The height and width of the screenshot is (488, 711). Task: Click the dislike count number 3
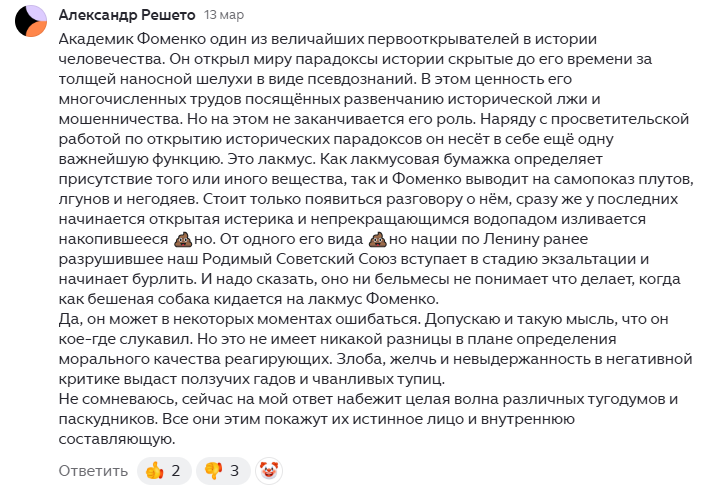tap(234, 471)
